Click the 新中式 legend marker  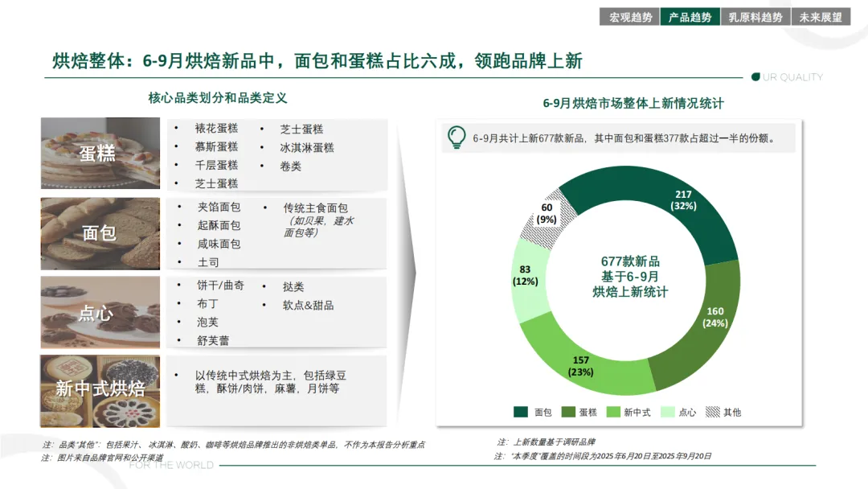615,410
